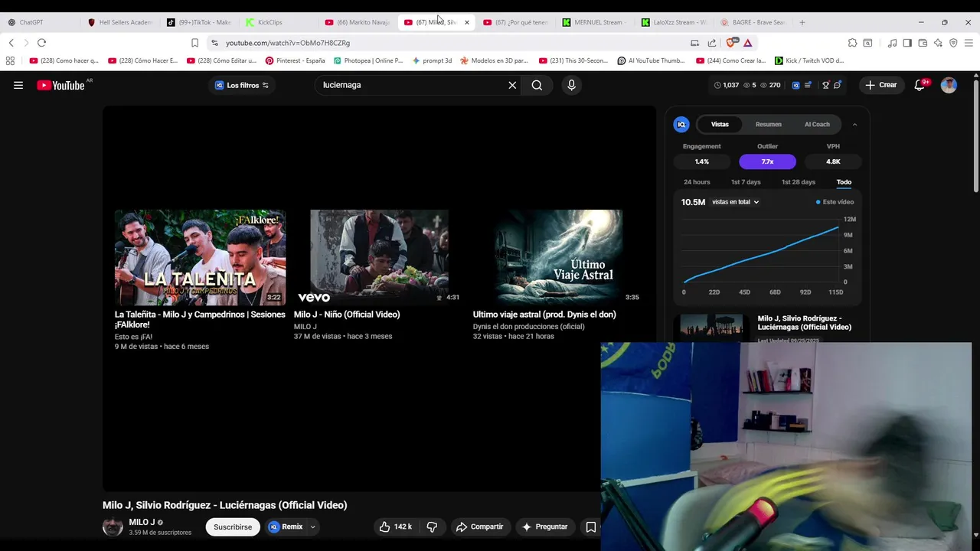The width and height of the screenshot is (980, 551).
Task: Open the vistas en total dropdown
Action: tap(735, 202)
